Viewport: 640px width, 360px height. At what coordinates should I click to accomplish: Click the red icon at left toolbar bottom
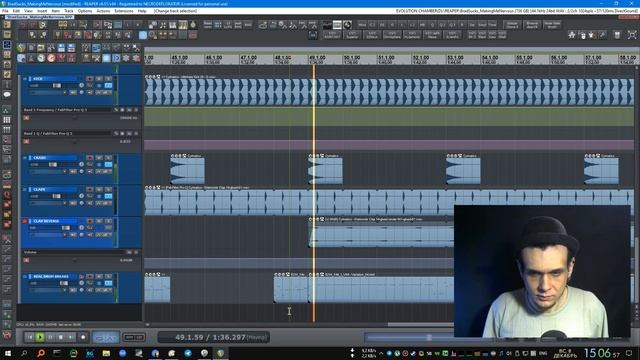point(7,335)
